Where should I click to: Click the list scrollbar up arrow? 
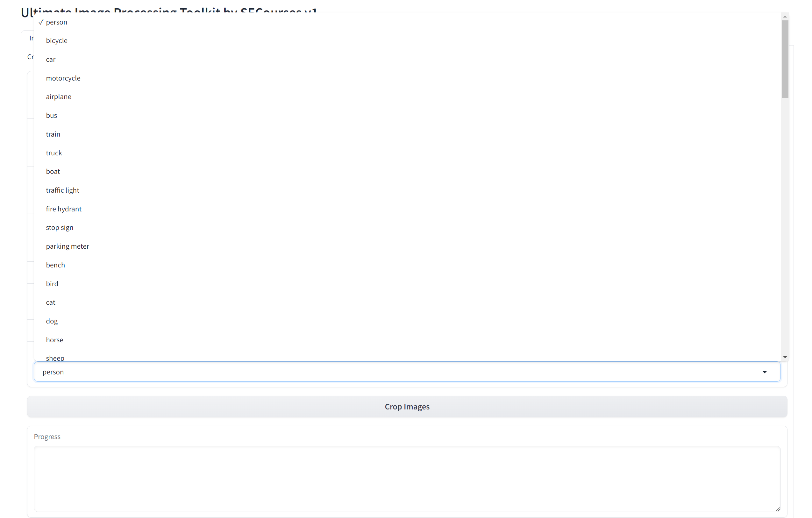click(785, 17)
